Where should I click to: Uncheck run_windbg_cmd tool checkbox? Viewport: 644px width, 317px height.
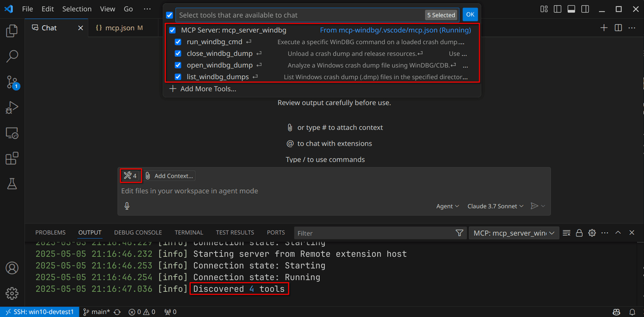tap(178, 42)
